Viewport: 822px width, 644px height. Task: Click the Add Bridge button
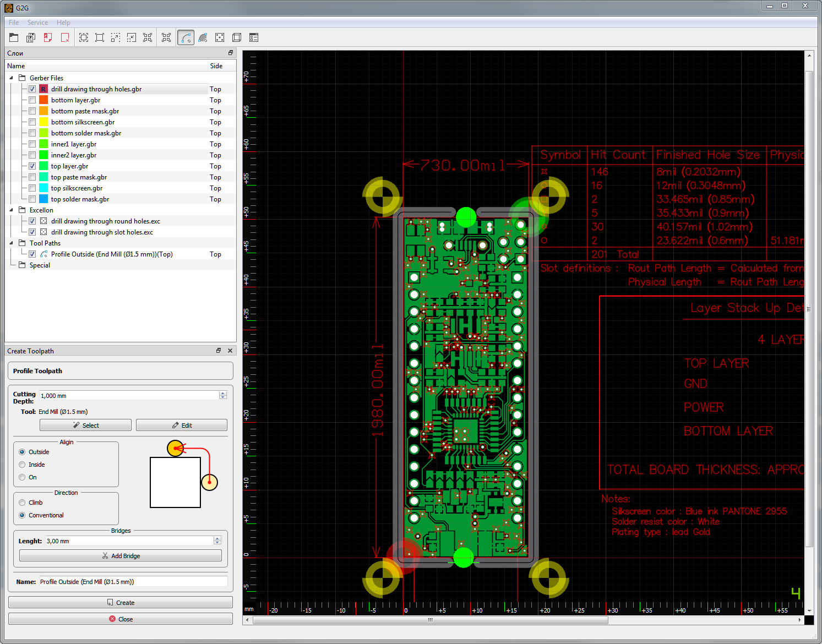tap(121, 556)
